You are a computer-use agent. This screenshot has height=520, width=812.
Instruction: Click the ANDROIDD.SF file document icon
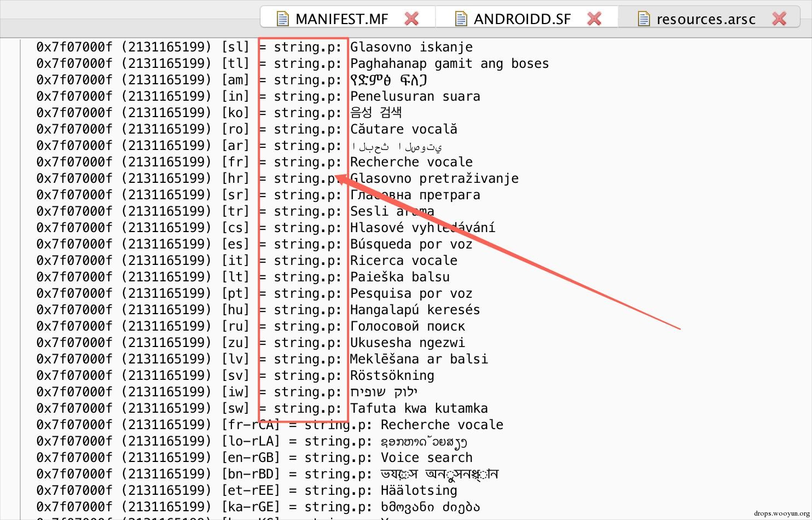click(x=461, y=19)
